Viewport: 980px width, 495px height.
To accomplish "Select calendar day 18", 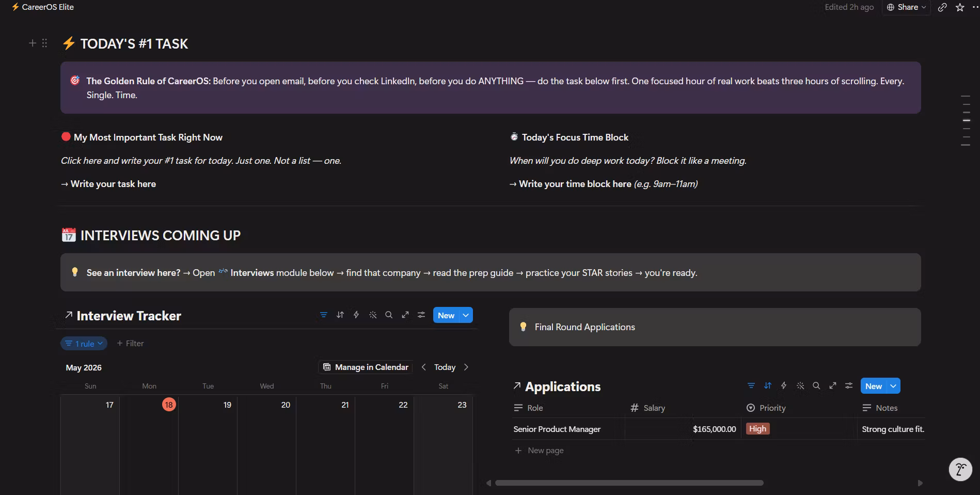I will click(169, 405).
